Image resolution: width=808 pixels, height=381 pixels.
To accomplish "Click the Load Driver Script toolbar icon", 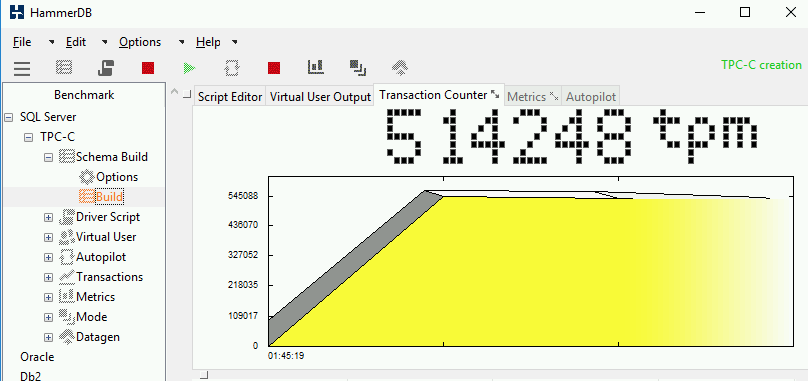I will (106, 68).
